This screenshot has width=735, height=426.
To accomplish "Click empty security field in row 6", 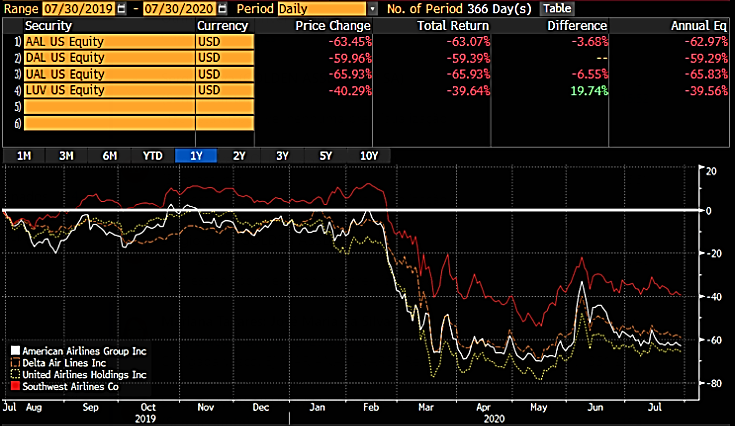I will click(109, 123).
